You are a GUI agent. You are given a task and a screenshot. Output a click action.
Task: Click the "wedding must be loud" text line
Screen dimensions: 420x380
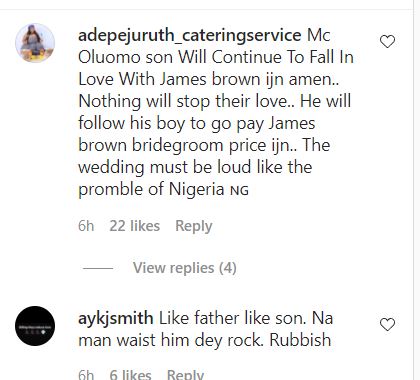click(195, 167)
